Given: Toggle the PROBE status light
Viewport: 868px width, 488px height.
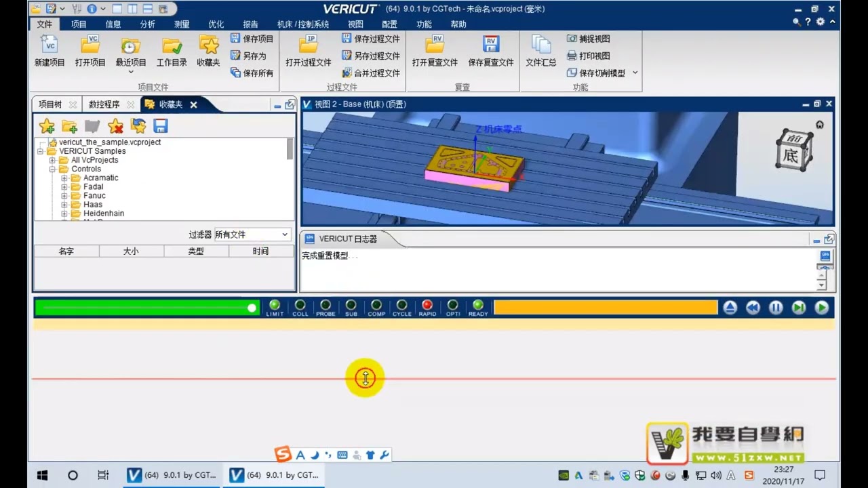Looking at the screenshot, I should [325, 306].
